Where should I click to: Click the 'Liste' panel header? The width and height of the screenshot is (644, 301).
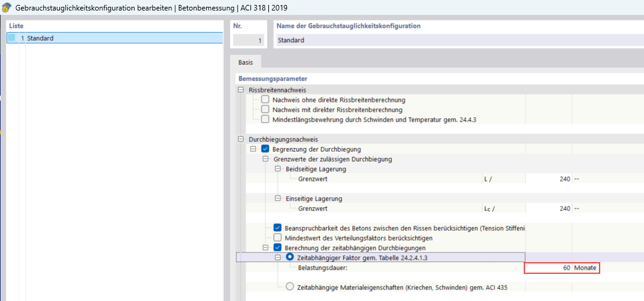coord(17,26)
